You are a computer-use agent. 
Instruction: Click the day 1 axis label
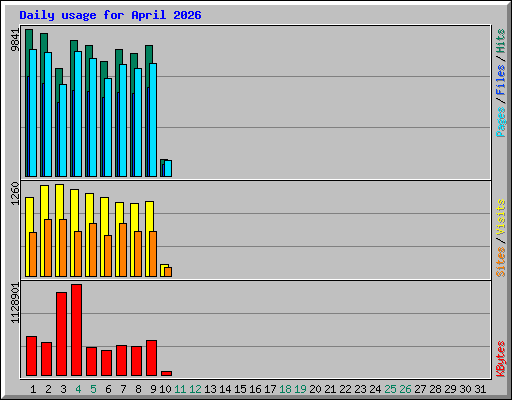point(33,389)
